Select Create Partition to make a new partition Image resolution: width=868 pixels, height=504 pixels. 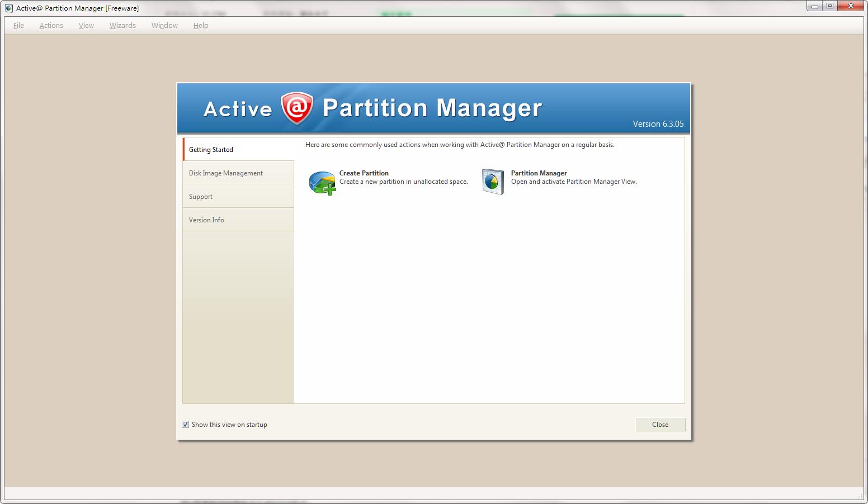pos(364,173)
